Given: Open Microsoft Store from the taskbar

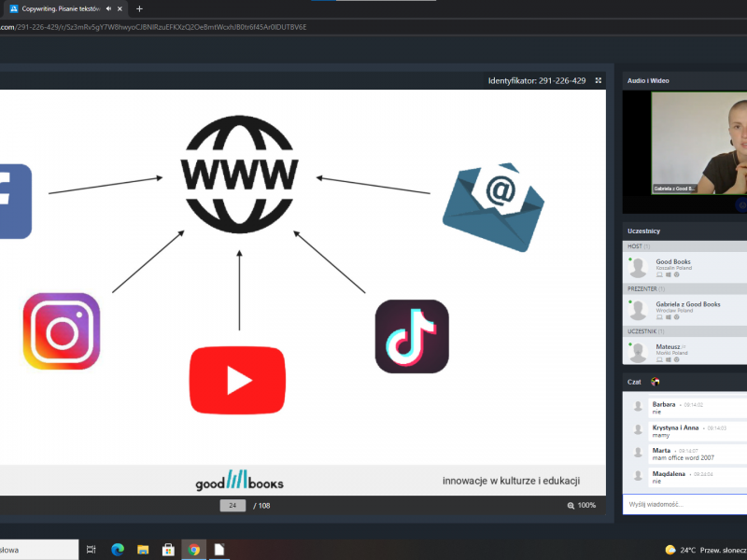Looking at the screenshot, I should point(168,550).
